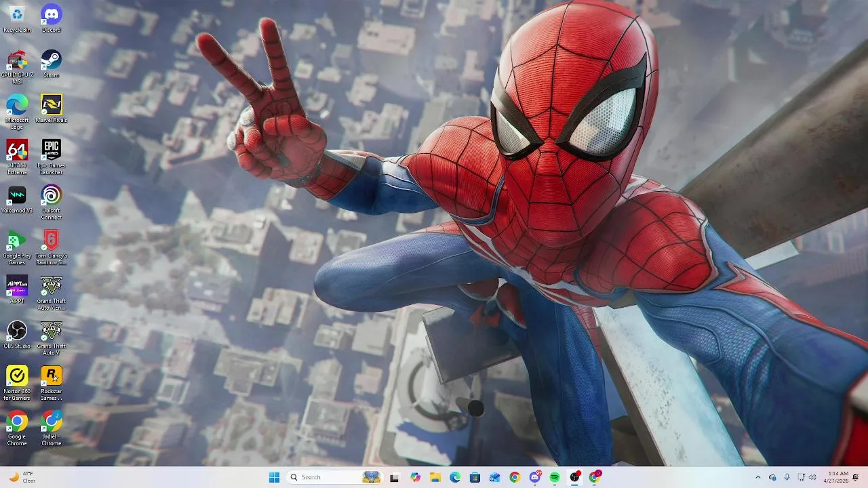Select the Epic Games Launcher shortcut
This screenshot has height=488, width=868.
(52, 157)
